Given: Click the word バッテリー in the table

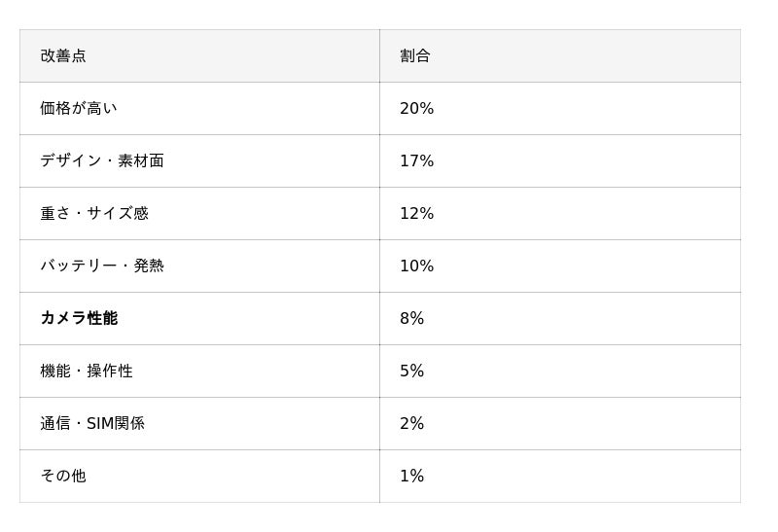Looking at the screenshot, I should tap(78, 266).
